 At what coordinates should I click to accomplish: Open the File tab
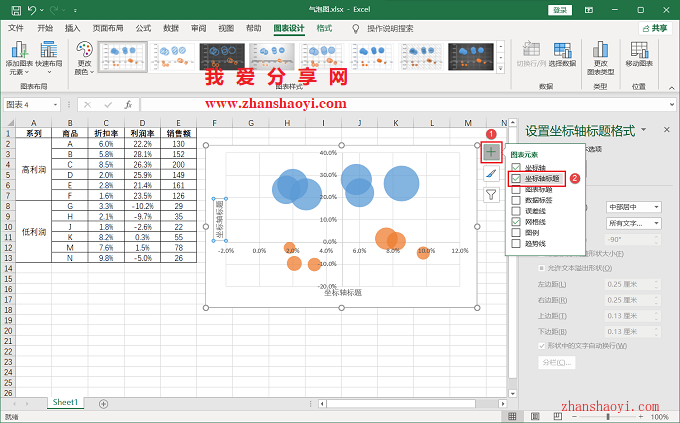click(16, 28)
